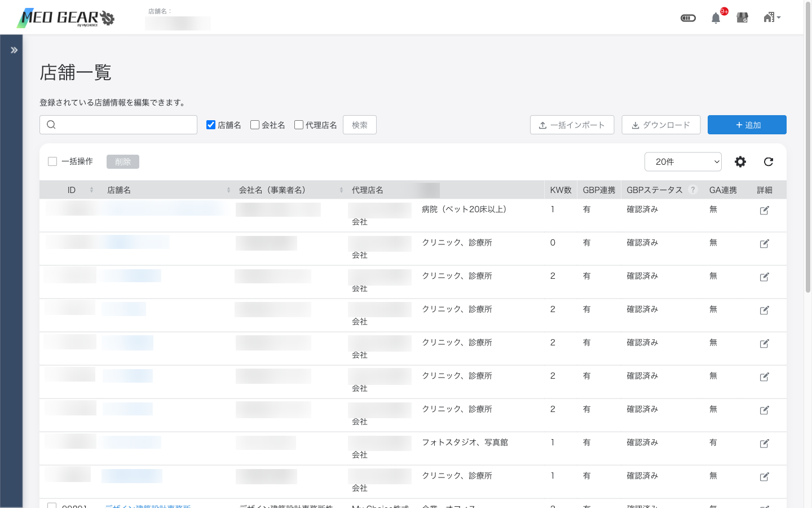Sort by 会社名（事業者名） column arrows
812x508 pixels.
[x=341, y=190]
